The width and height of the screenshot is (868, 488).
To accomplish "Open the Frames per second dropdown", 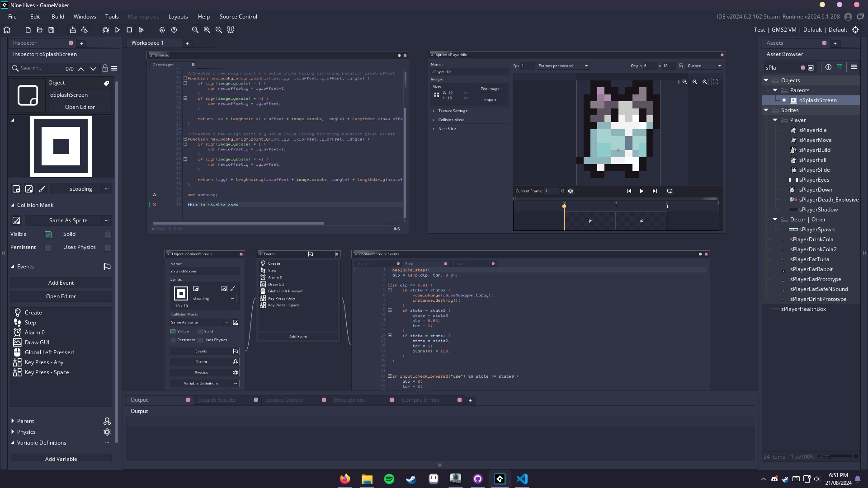I will click(x=586, y=66).
